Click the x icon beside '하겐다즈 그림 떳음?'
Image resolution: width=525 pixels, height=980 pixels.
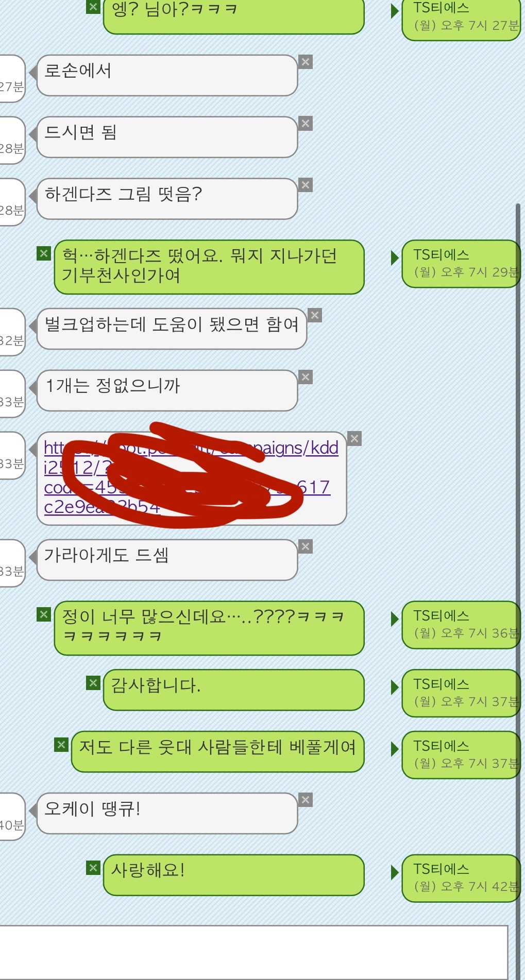306,185
